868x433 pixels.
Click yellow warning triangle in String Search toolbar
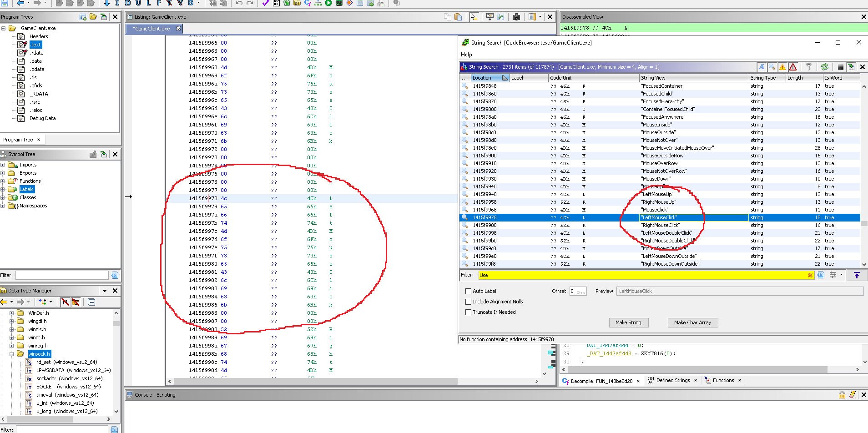pos(782,67)
